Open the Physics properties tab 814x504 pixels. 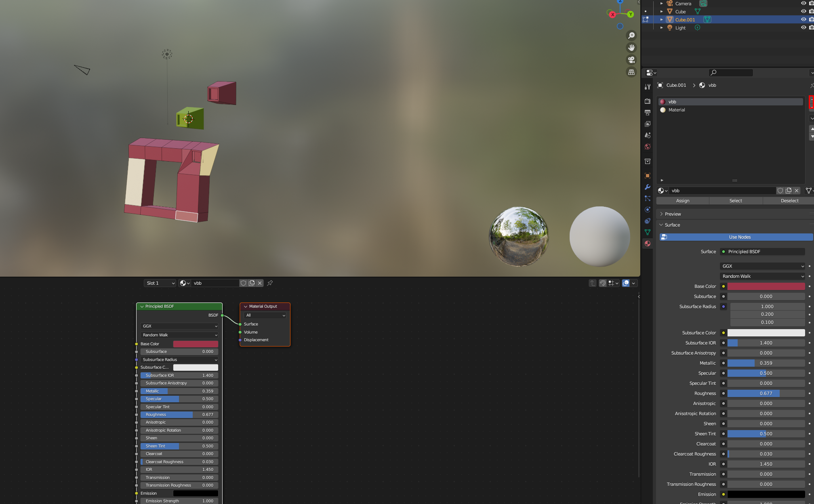[648, 210]
